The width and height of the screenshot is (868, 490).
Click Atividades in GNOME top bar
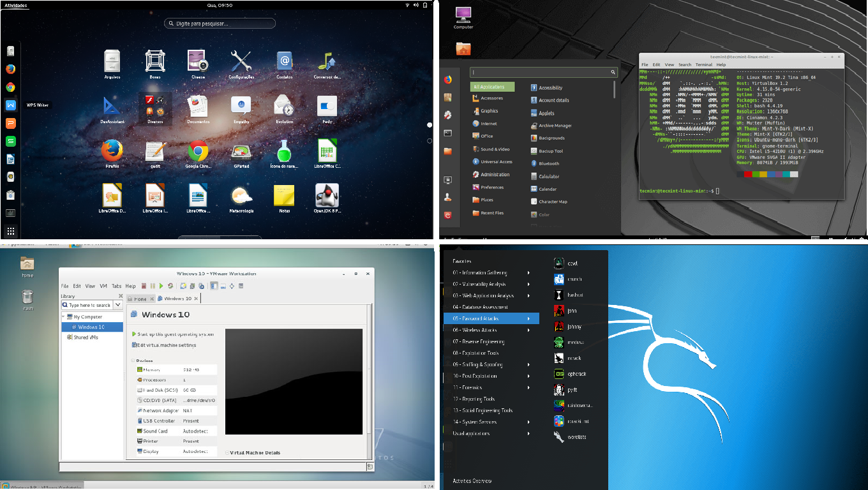tap(15, 4)
